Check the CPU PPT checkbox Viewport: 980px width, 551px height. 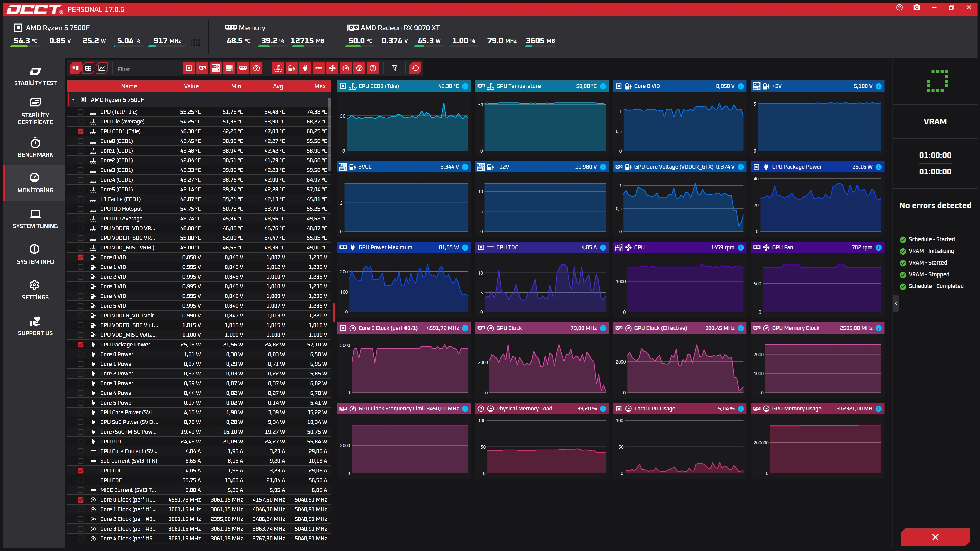[x=81, y=442]
